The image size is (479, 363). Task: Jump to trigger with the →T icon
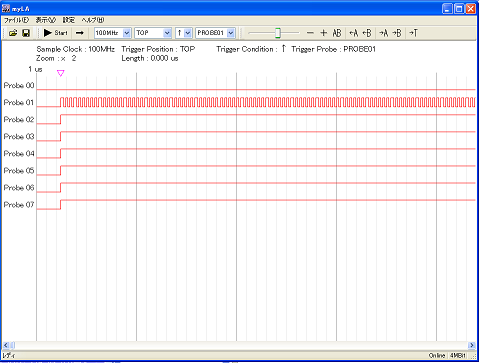[x=413, y=33]
